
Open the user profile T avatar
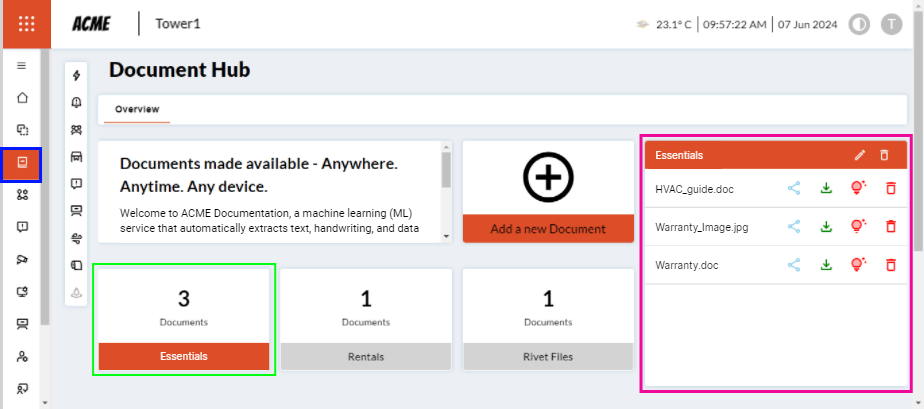891,24
